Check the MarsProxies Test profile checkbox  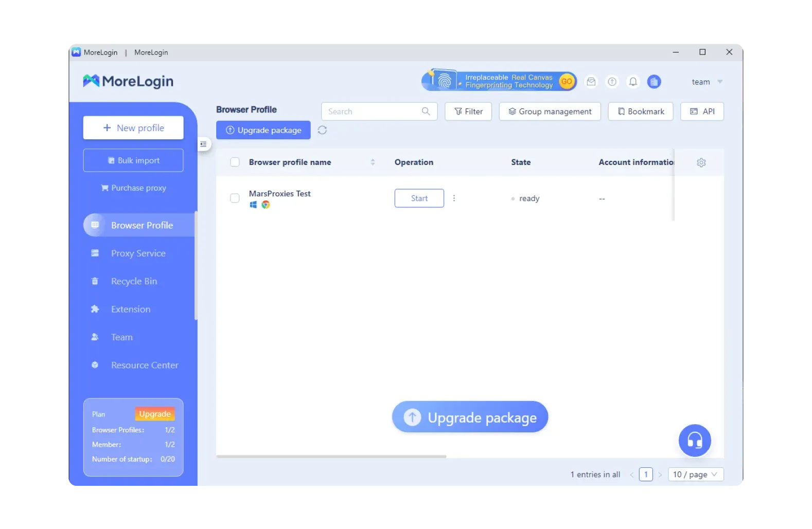235,198
